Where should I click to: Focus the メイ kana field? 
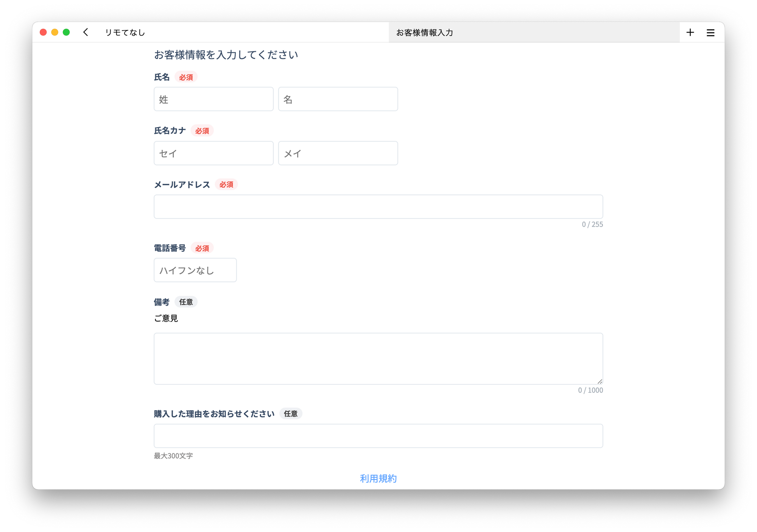(338, 153)
